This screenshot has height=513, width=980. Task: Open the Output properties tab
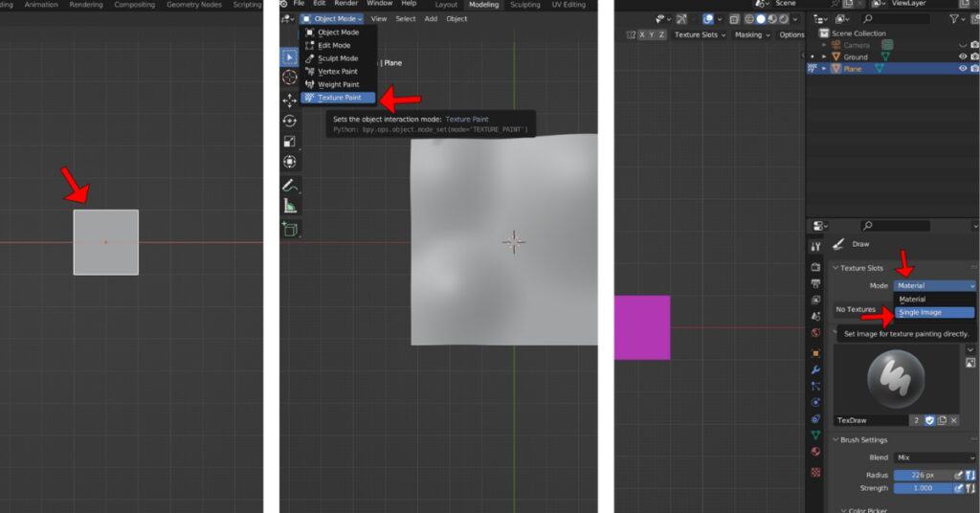tap(815, 283)
